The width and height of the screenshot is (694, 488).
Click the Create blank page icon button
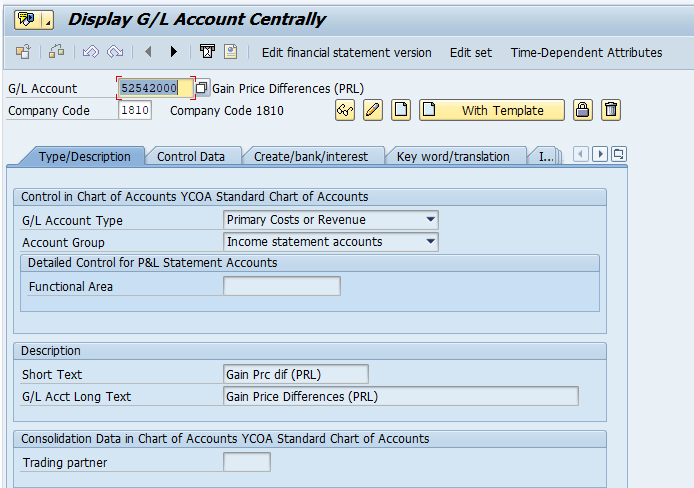(x=401, y=110)
